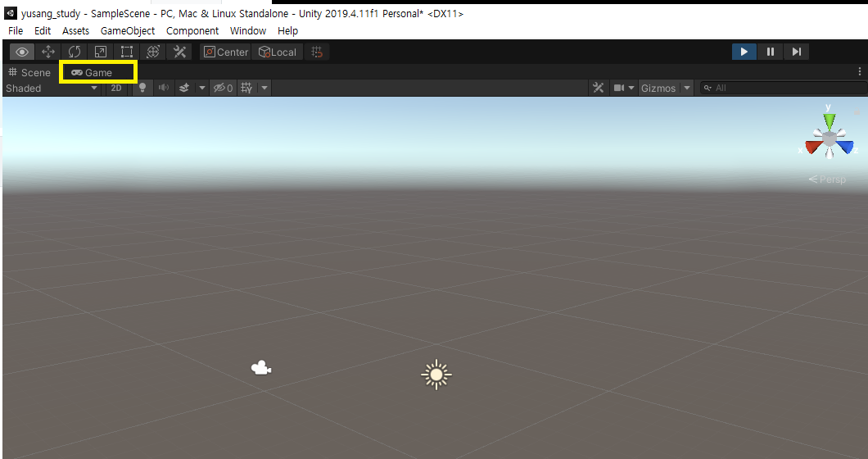Click the green Y axis cone
The height and width of the screenshot is (459, 868).
pyautogui.click(x=829, y=120)
